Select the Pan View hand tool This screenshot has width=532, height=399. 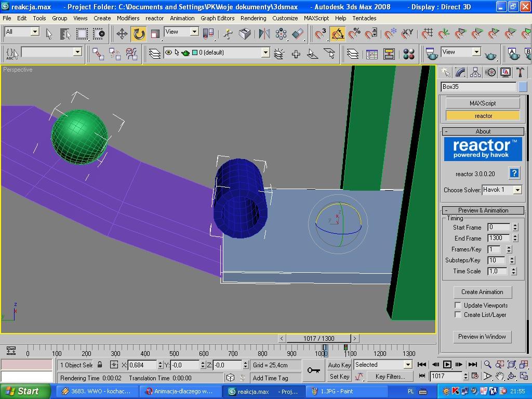pos(500,376)
